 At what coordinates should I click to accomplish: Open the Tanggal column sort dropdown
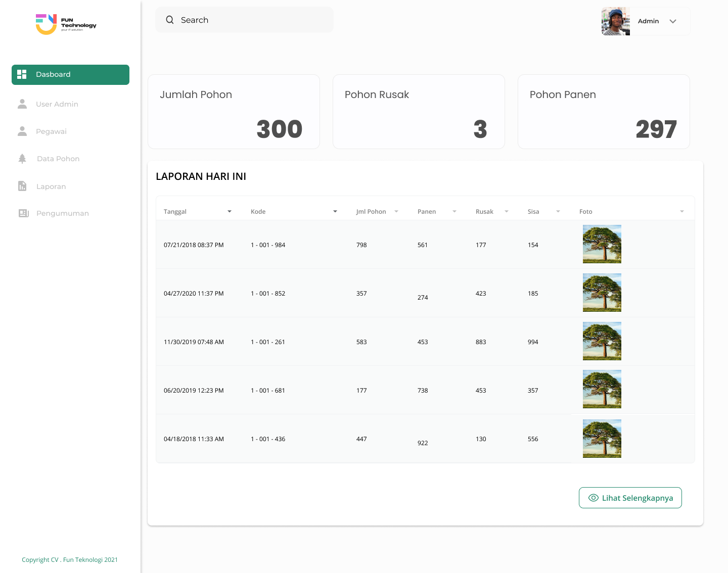[x=230, y=212]
